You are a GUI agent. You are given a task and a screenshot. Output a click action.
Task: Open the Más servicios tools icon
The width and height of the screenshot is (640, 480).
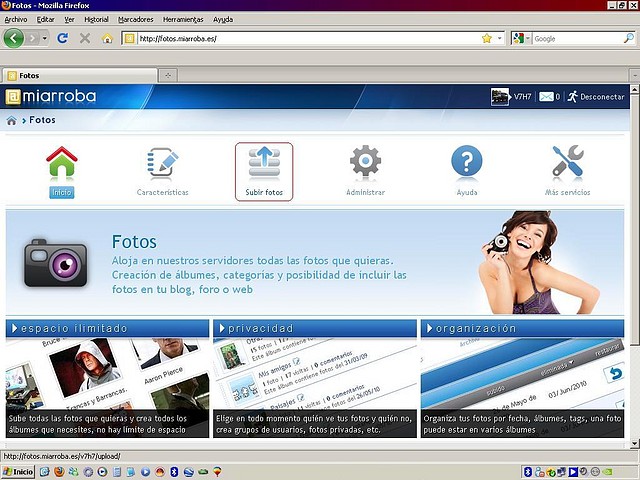(x=568, y=161)
